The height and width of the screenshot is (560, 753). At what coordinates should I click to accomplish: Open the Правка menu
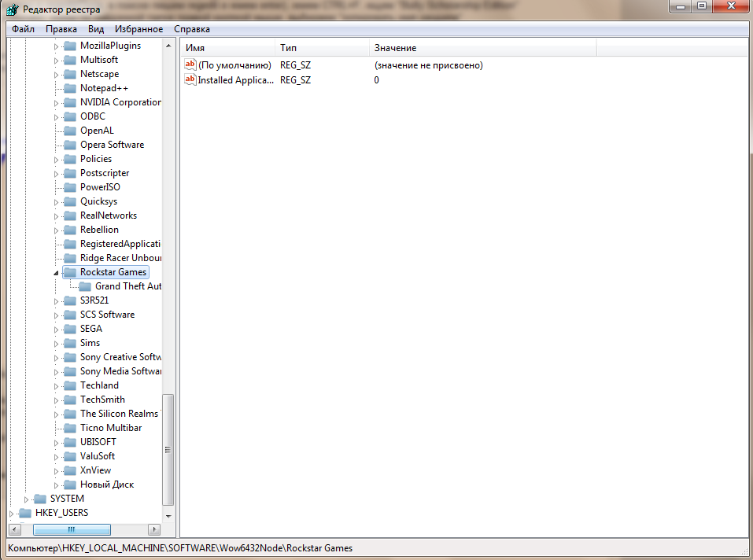coord(61,29)
